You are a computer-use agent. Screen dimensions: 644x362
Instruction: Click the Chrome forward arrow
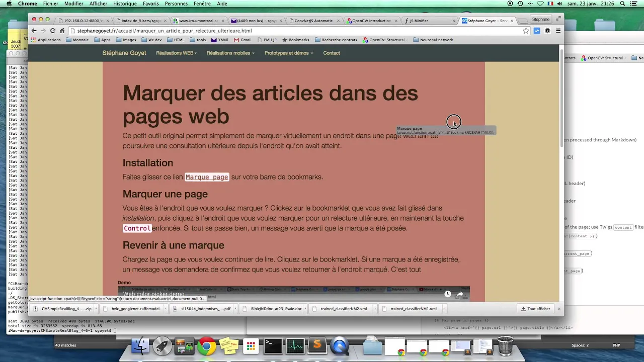pyautogui.click(x=43, y=31)
